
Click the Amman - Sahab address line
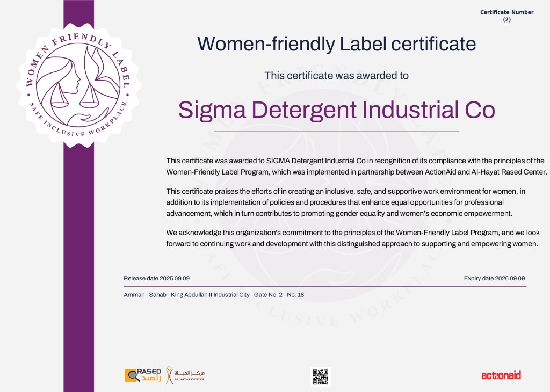point(214,295)
